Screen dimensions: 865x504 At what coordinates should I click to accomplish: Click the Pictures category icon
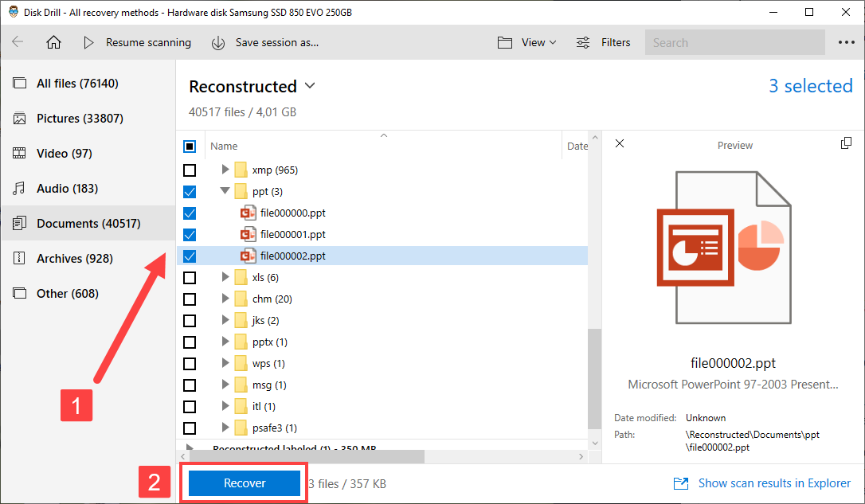click(19, 118)
